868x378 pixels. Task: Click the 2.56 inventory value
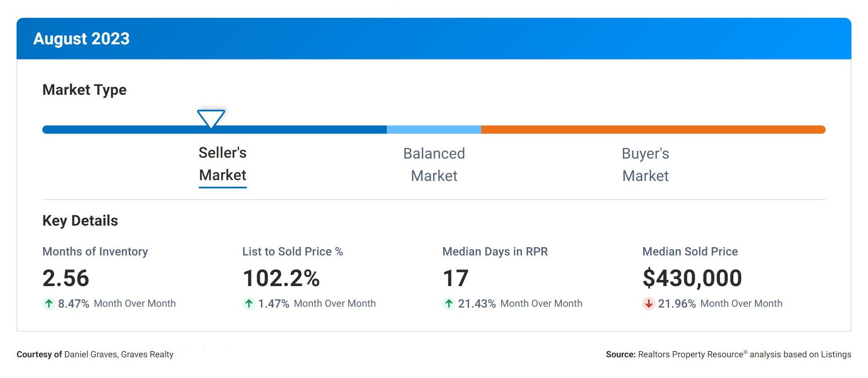coord(66,278)
